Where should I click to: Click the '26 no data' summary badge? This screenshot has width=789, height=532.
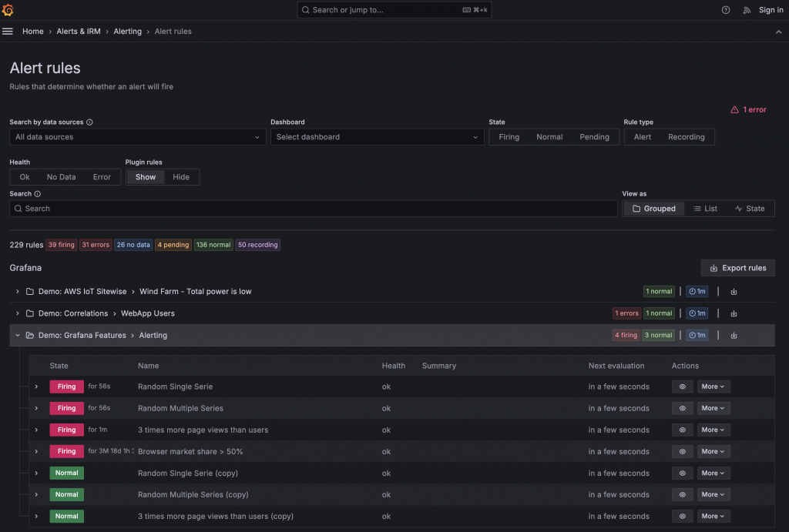click(133, 245)
